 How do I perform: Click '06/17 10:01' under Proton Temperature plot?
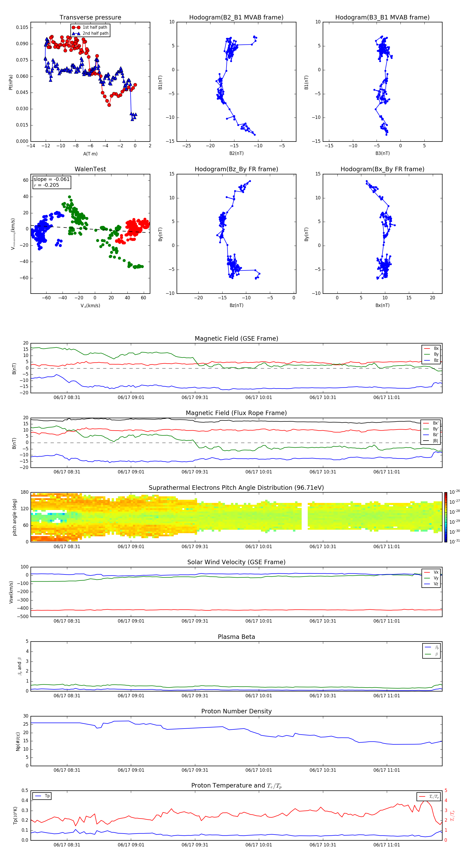point(259,845)
